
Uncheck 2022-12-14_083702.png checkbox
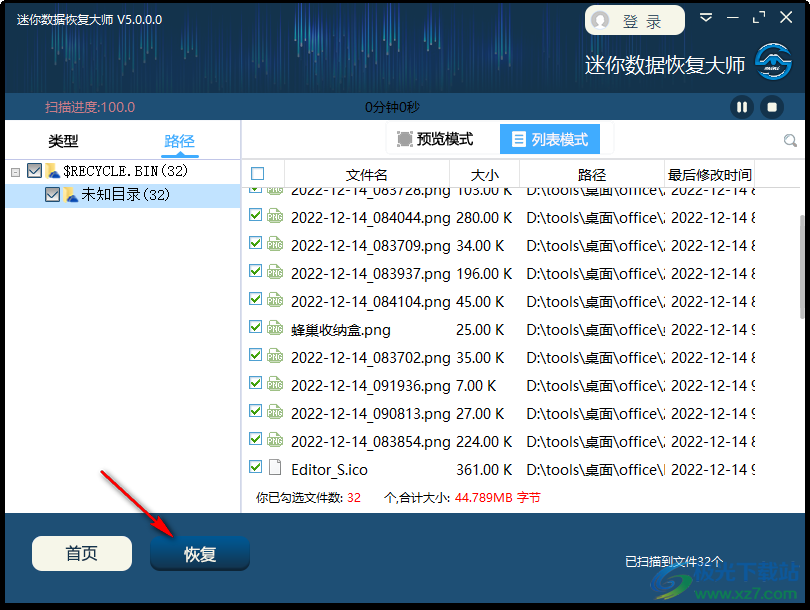point(255,354)
